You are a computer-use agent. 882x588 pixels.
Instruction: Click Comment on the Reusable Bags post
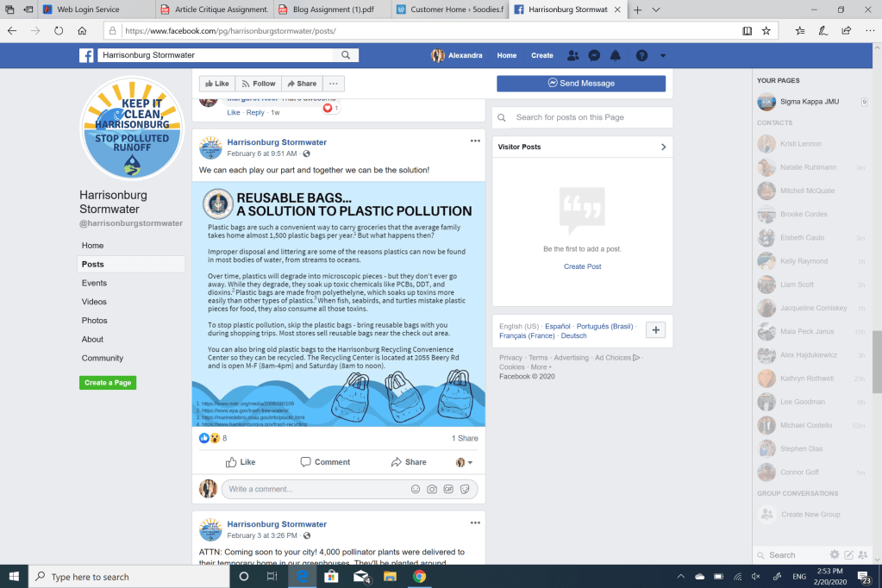coord(325,462)
